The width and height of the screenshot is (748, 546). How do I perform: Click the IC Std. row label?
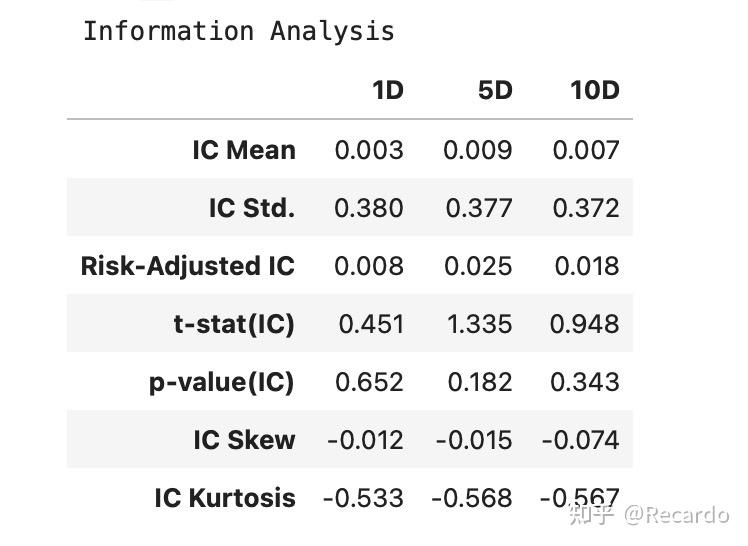coord(252,208)
